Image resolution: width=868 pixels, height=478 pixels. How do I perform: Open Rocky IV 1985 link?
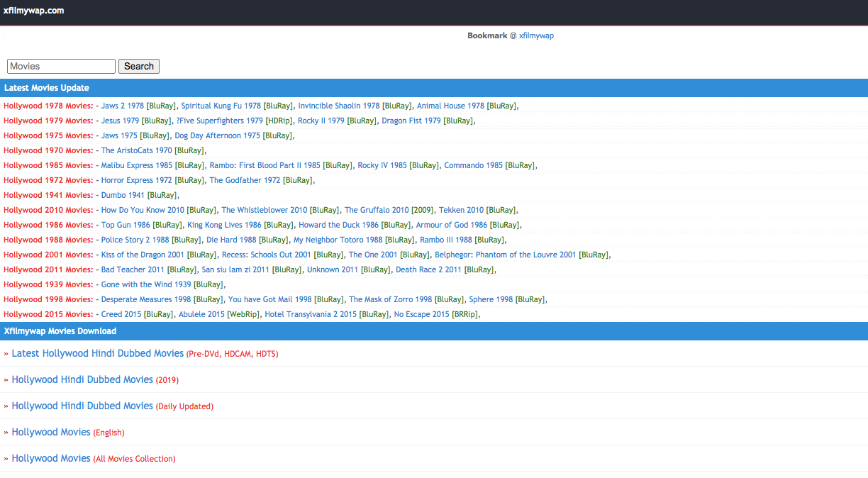click(x=382, y=165)
